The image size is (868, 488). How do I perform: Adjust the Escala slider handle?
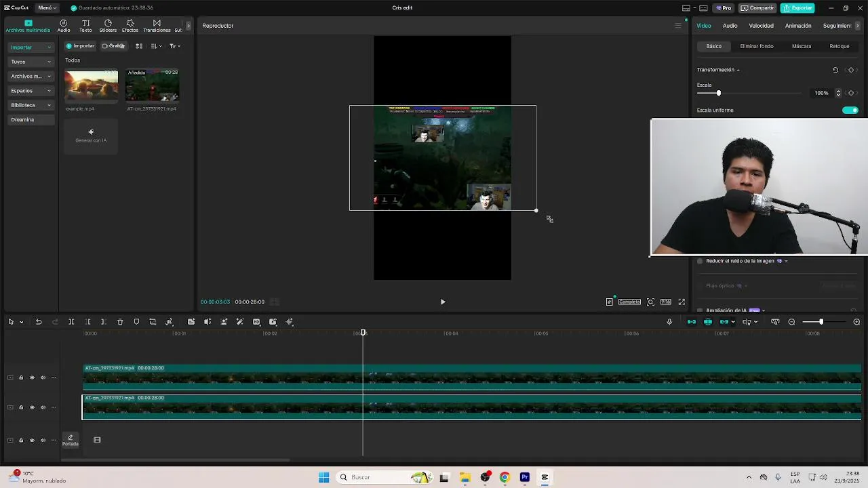718,93
